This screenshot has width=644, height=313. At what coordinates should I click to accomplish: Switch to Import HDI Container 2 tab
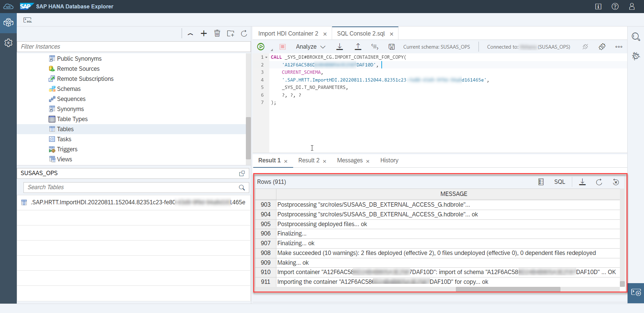click(288, 34)
